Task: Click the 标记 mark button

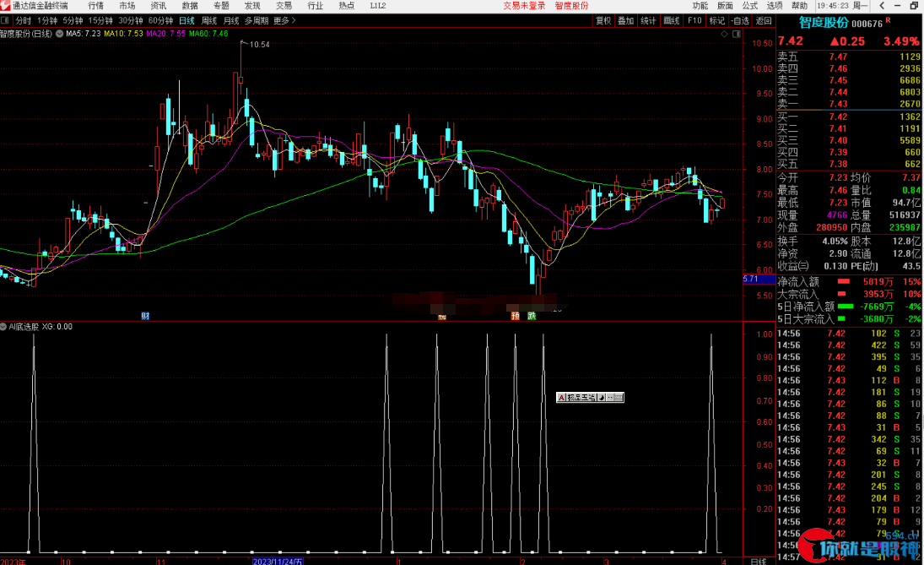Action: pyautogui.click(x=717, y=20)
